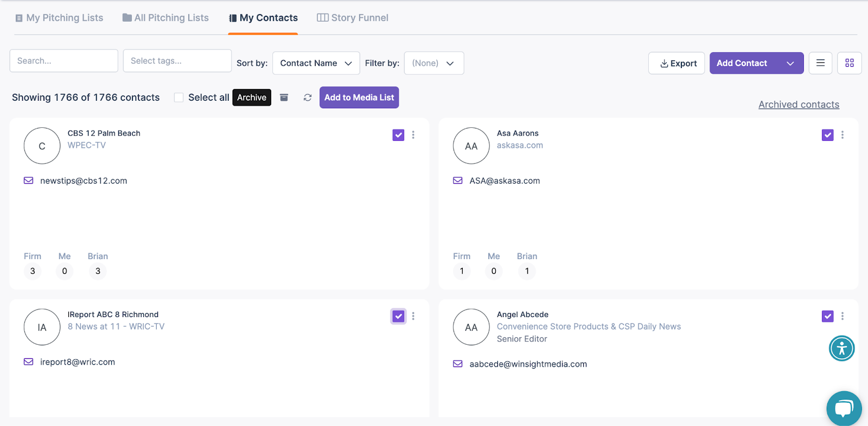Open Angel Abcede more options menu
Image resolution: width=868 pixels, height=426 pixels.
(843, 316)
